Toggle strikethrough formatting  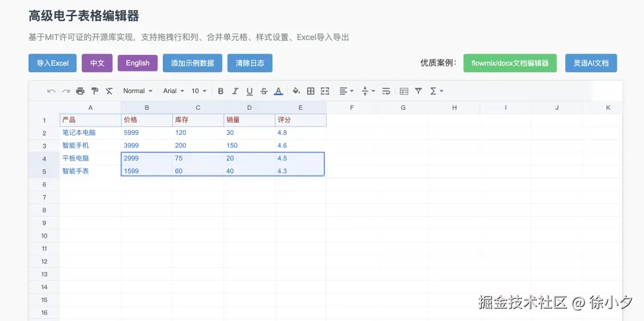264,91
